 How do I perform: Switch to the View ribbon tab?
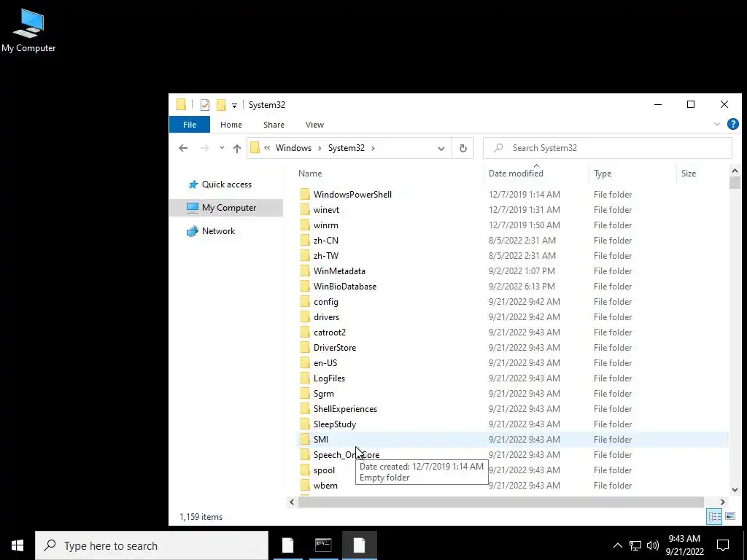(x=314, y=125)
